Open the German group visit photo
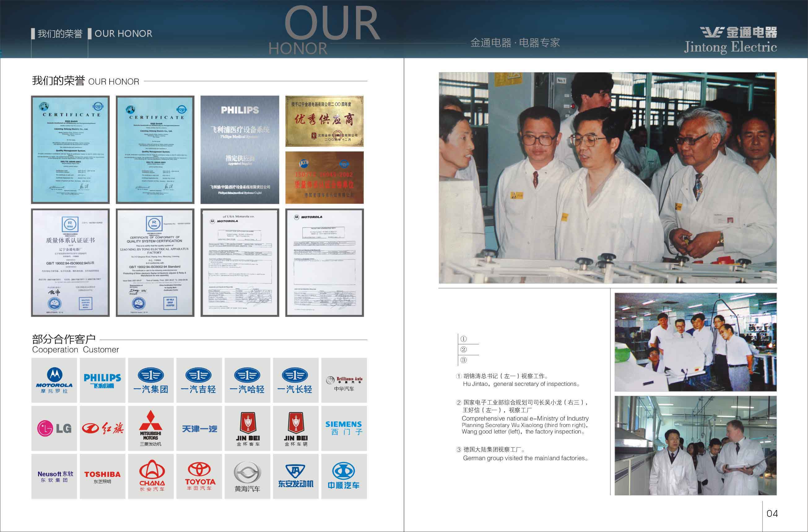Viewport: 808px width, 532px height. pyautogui.click(x=696, y=445)
